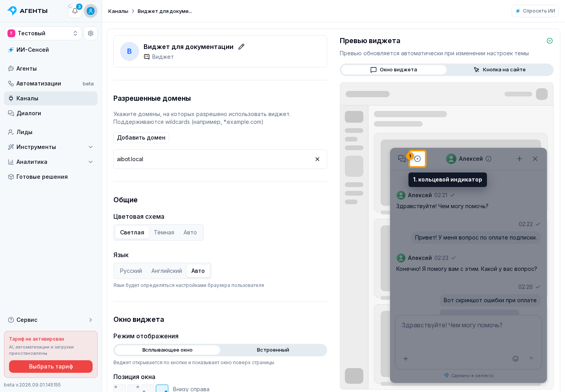
Task: Click Добавить домен button
Action: (x=141, y=138)
